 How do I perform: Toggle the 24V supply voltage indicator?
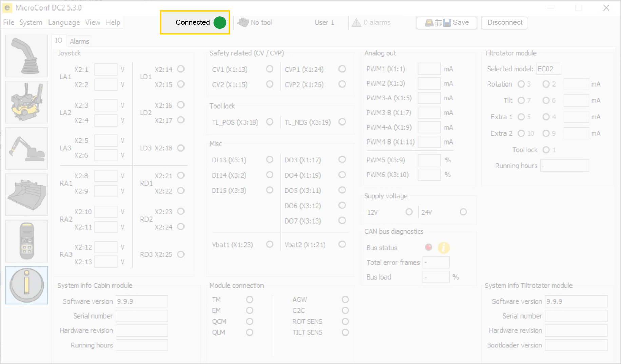463,212
